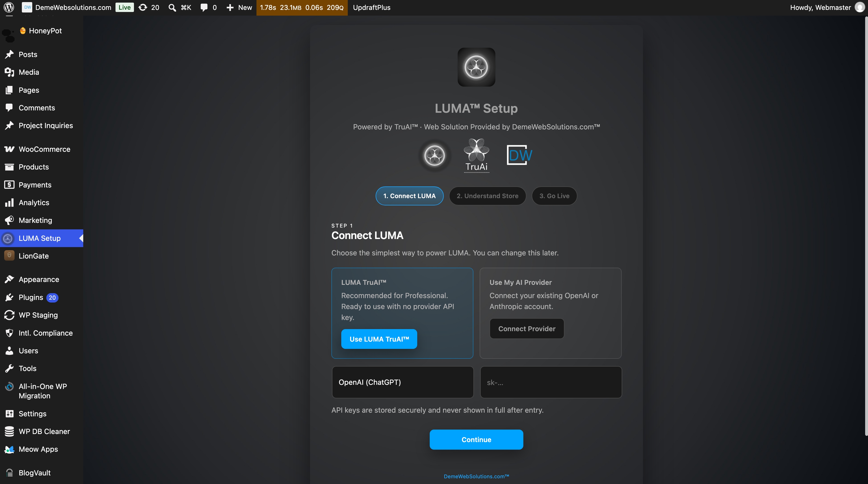Click the Analytics bar chart icon
This screenshot has height=484, width=868.
(x=9, y=202)
